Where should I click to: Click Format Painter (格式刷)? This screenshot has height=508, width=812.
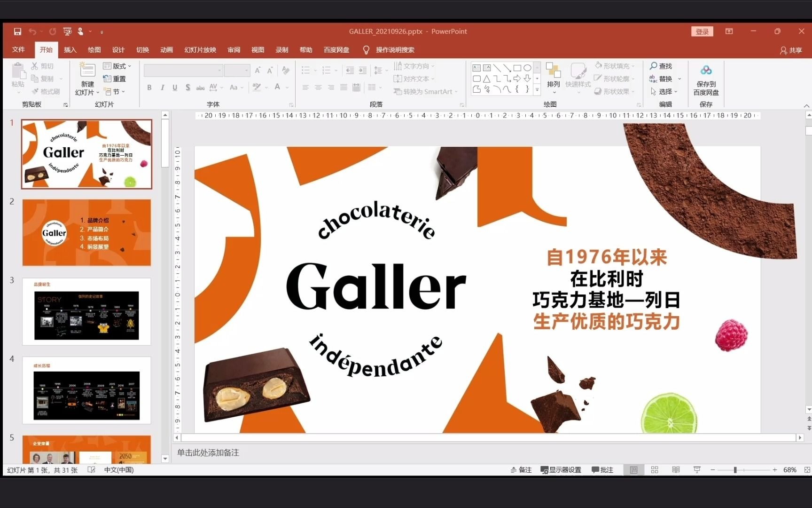[x=46, y=91]
